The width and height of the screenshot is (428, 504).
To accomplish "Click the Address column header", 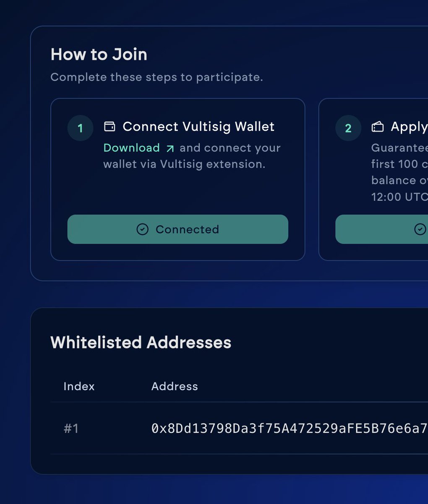I will click(x=175, y=386).
